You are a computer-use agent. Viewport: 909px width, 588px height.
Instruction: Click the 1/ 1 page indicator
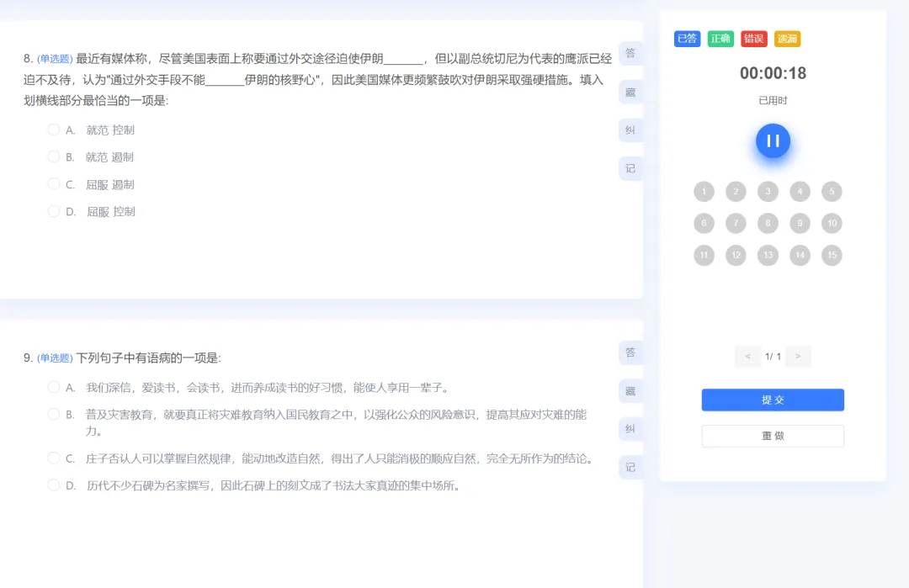click(x=773, y=357)
